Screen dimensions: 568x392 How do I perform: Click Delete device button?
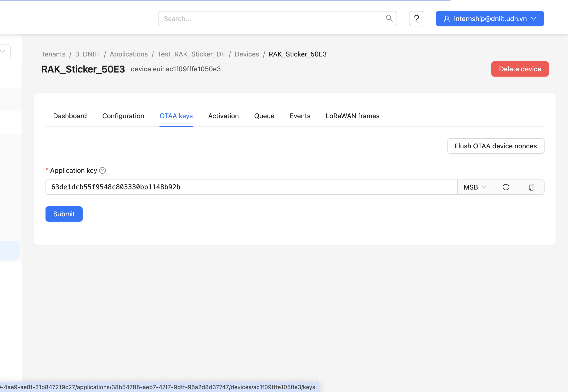[x=520, y=69]
